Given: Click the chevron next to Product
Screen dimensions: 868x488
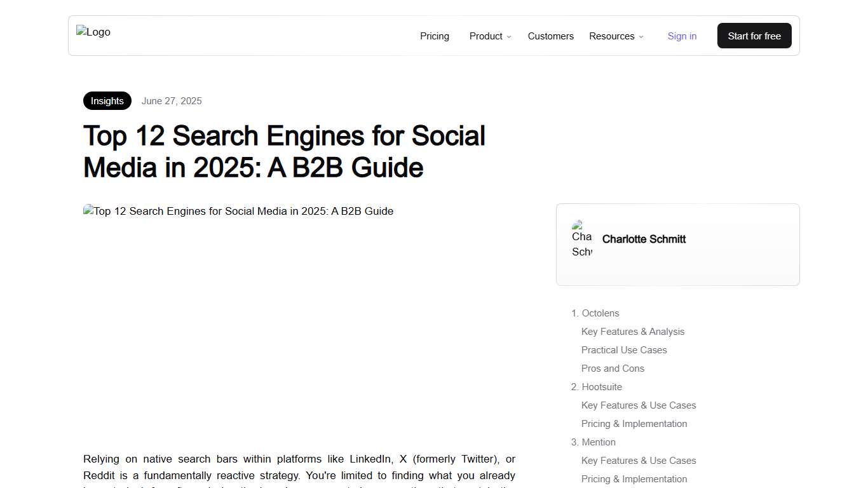Looking at the screenshot, I should (508, 37).
